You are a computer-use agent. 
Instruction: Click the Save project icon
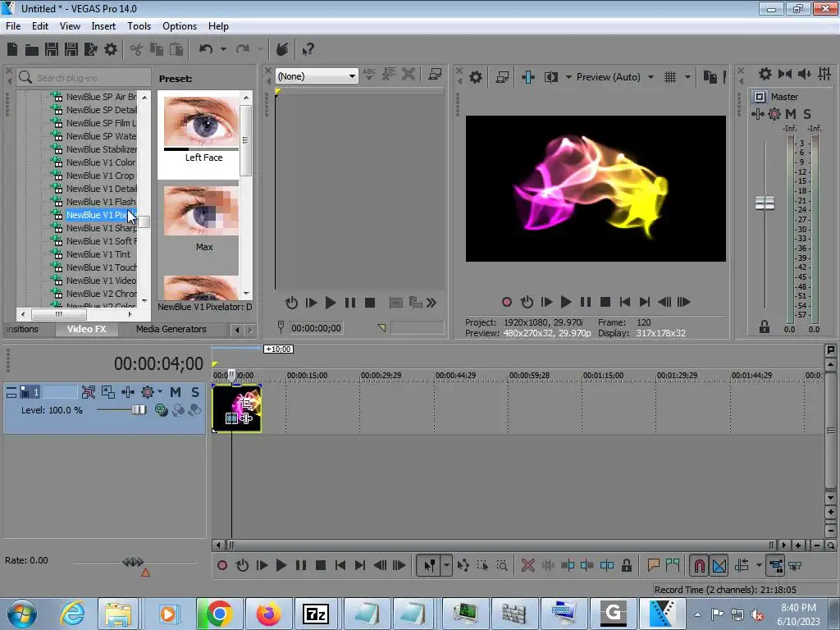[52, 49]
